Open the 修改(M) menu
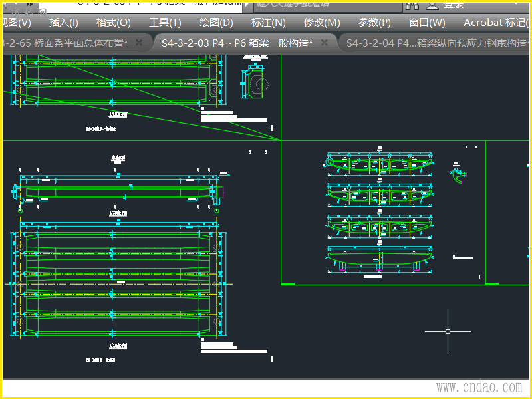The height and width of the screenshot is (399, 532). 322,23
